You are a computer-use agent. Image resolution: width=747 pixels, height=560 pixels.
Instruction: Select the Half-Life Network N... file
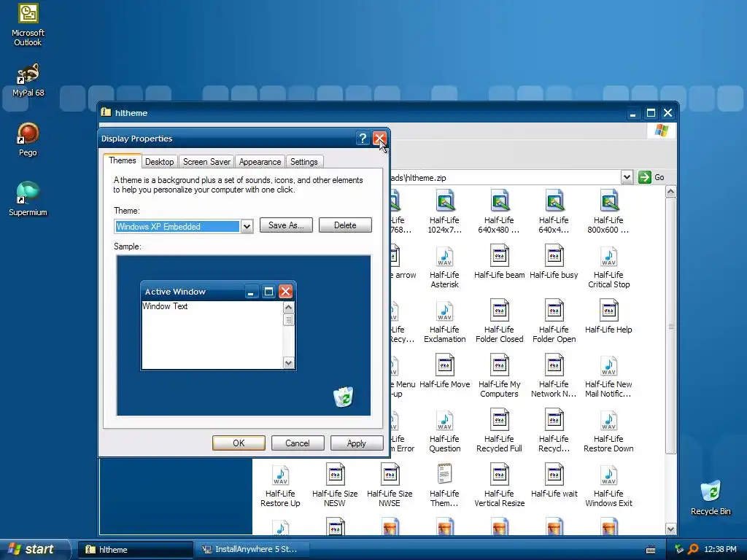(554, 376)
